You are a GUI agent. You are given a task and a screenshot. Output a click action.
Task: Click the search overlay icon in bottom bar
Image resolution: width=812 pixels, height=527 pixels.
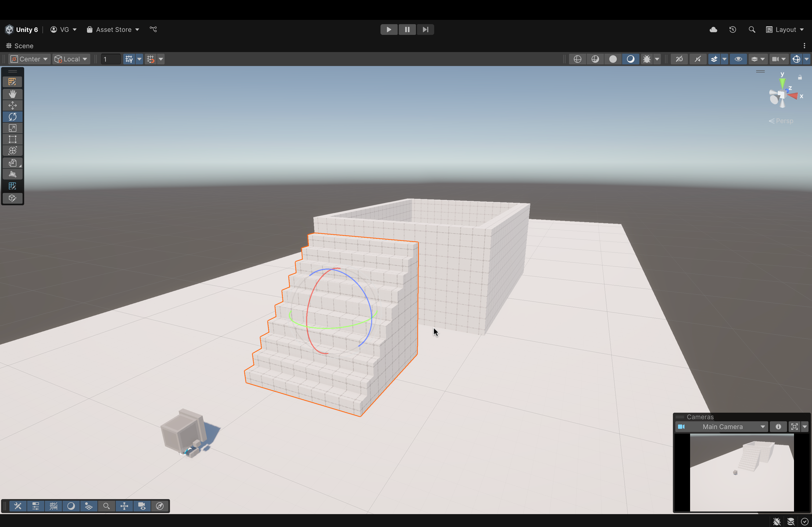coord(106,506)
